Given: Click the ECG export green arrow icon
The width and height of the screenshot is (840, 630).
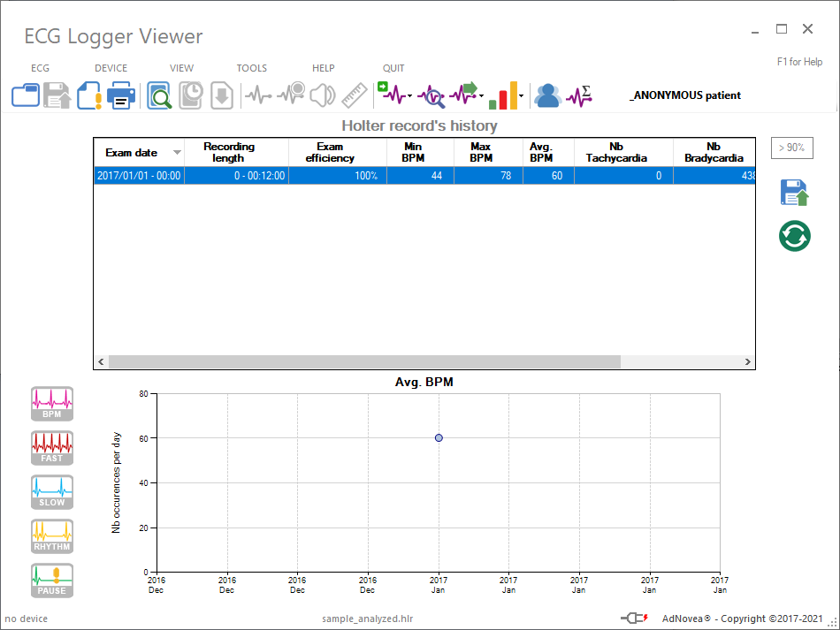Looking at the screenshot, I should pyautogui.click(x=463, y=94).
